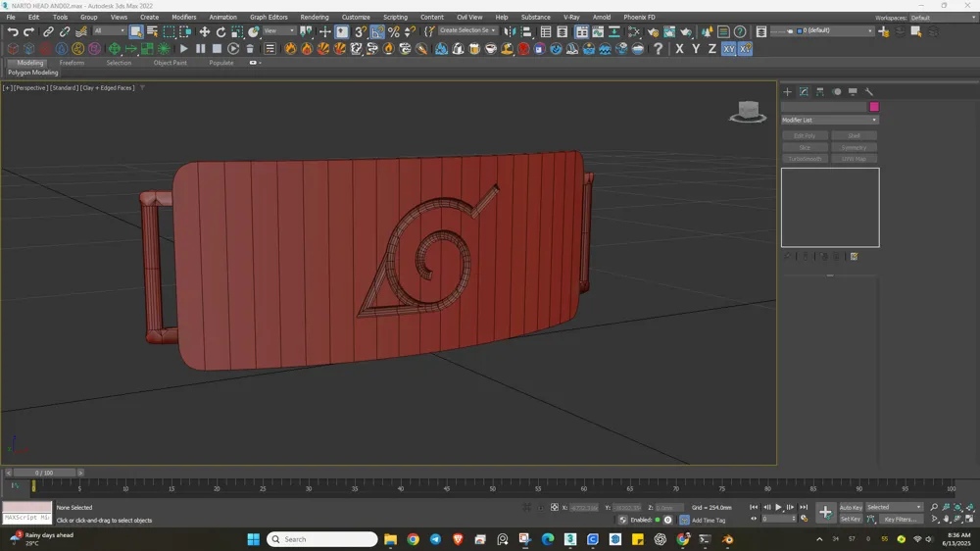Click the pink object color swatch
The image size is (980, 551).
coord(874,107)
